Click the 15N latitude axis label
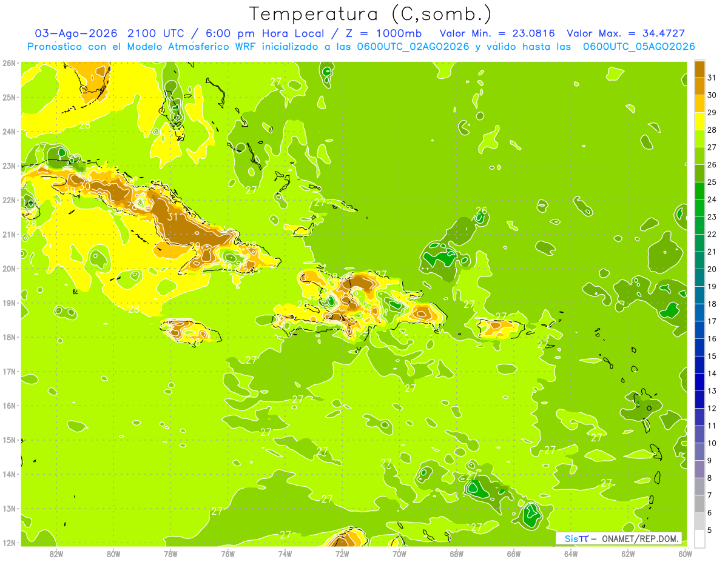Screen dimensions: 728x562 (x=8, y=440)
